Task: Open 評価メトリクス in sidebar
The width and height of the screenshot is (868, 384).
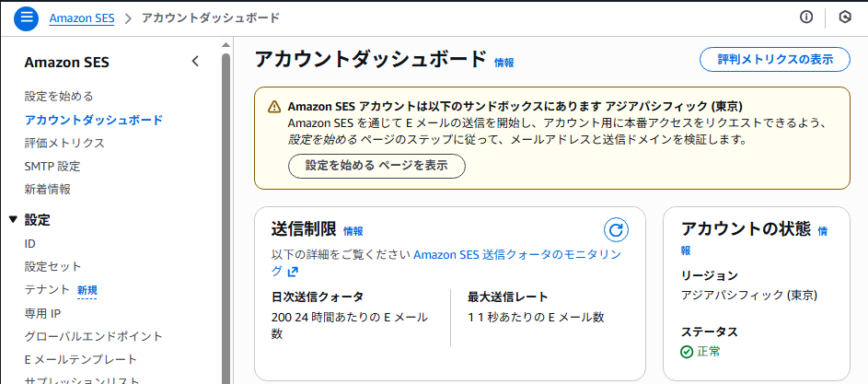Action: pos(64,143)
